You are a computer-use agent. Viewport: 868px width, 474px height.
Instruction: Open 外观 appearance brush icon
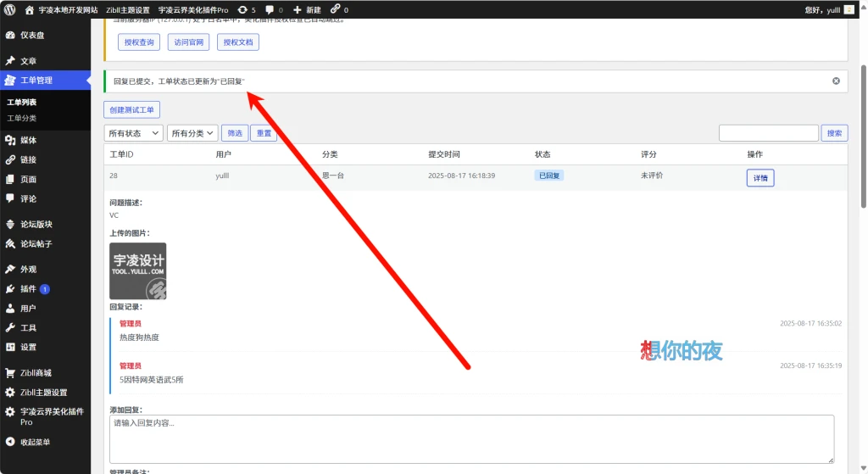(x=10, y=269)
